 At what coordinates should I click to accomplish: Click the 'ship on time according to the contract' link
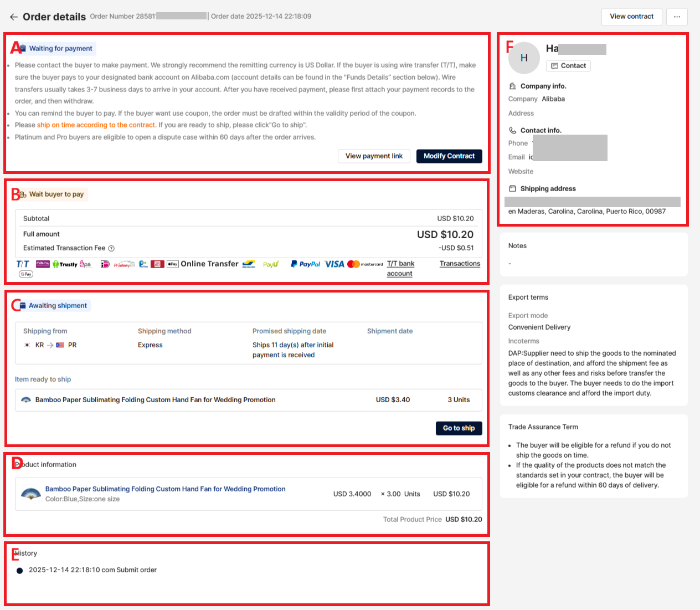point(96,125)
